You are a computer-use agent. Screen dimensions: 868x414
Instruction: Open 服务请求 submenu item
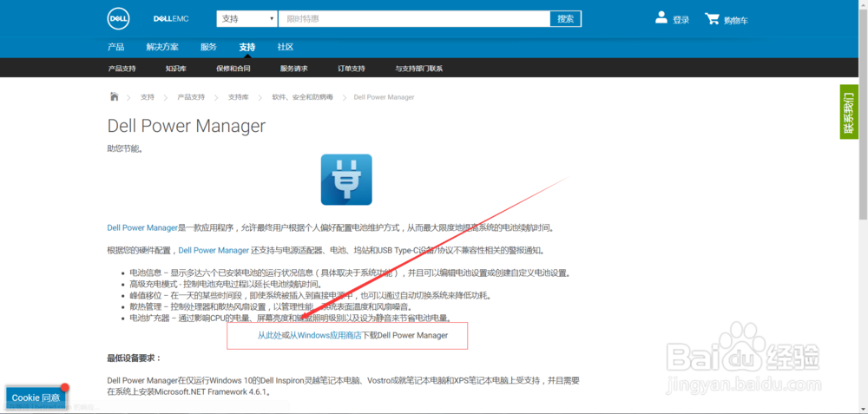(294, 69)
